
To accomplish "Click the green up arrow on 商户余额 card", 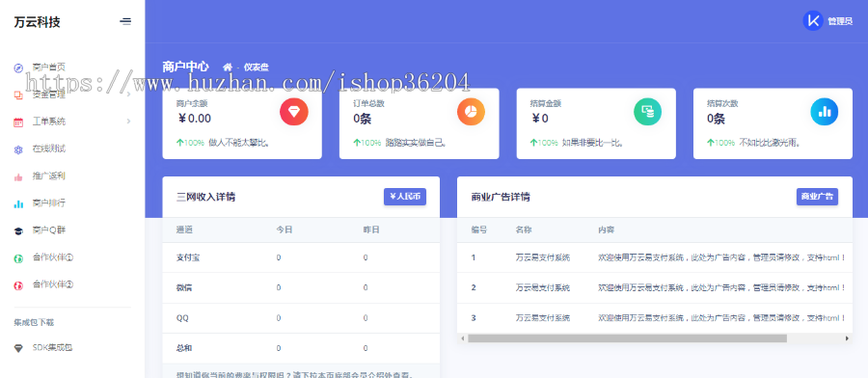I will (x=180, y=143).
